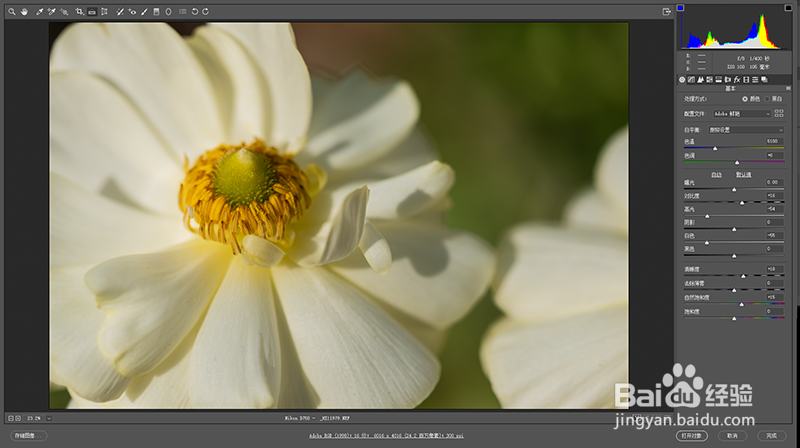Click the zoom out minus button
The height and width of the screenshot is (448, 800).
click(x=10, y=418)
